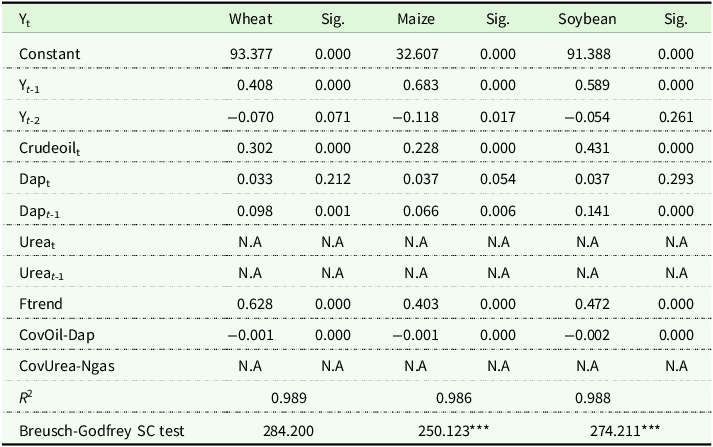Click the Wheat column header
713x447 pixels.
tap(250, 19)
